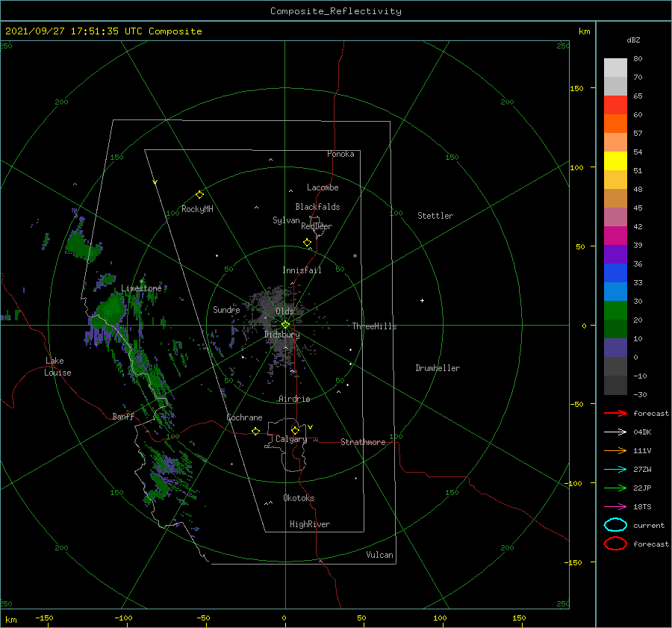
Task: Click the Cochrane town label
Action: tap(244, 417)
